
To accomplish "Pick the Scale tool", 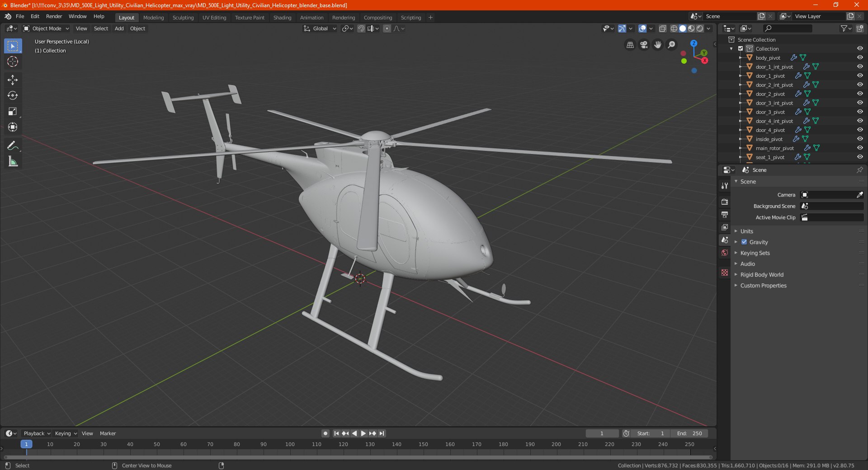I will point(13,111).
